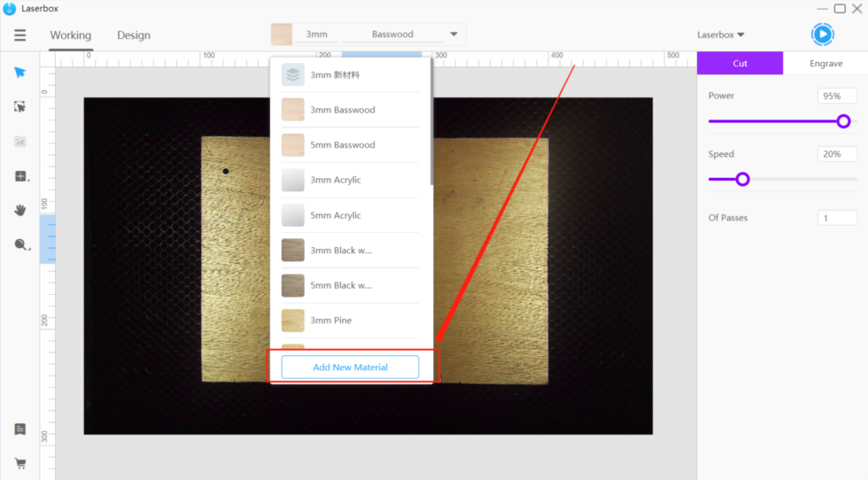Click the Laserbox logo in title bar
Screen dimensions: 868x480
(x=10, y=8)
